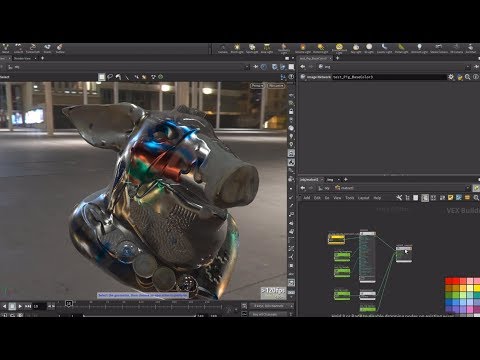The image size is (480, 360).
Task: Open the No cam camera menu
Action: 276,86
